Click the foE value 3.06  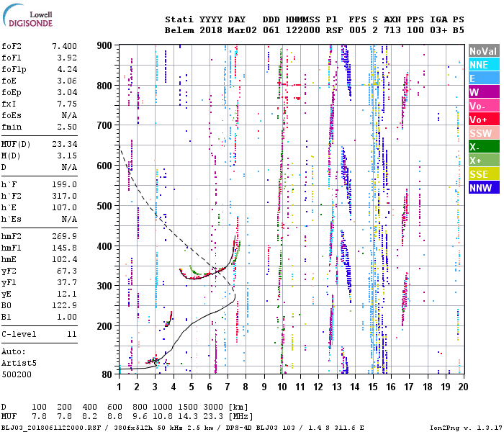pyautogui.click(x=67, y=81)
